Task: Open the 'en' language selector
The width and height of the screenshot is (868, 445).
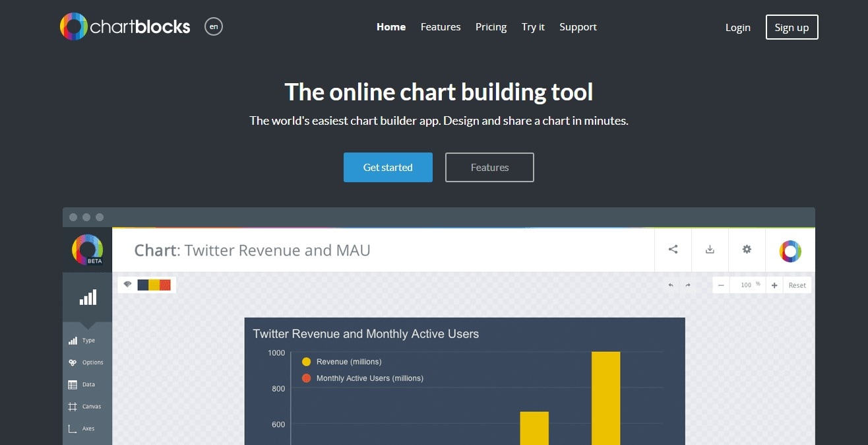Action: 214,27
